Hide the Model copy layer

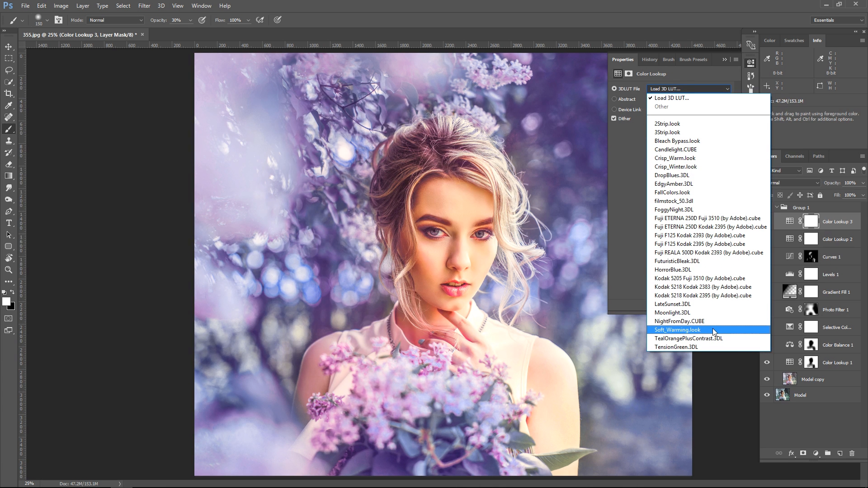[767, 379]
